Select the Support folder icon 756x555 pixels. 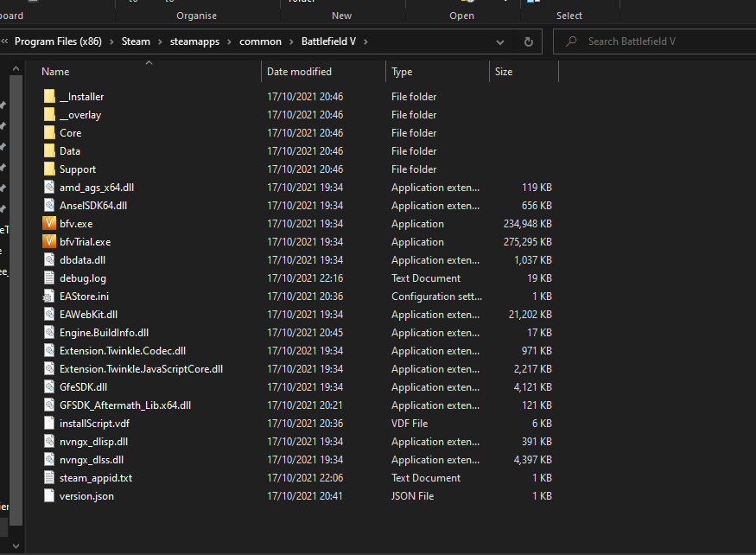pos(49,169)
